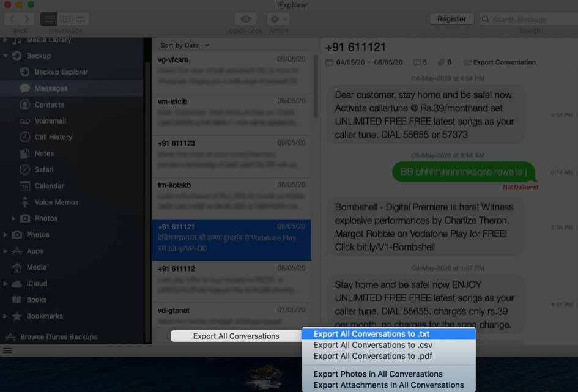
Task: Switch to column view mode
Action: 65,19
